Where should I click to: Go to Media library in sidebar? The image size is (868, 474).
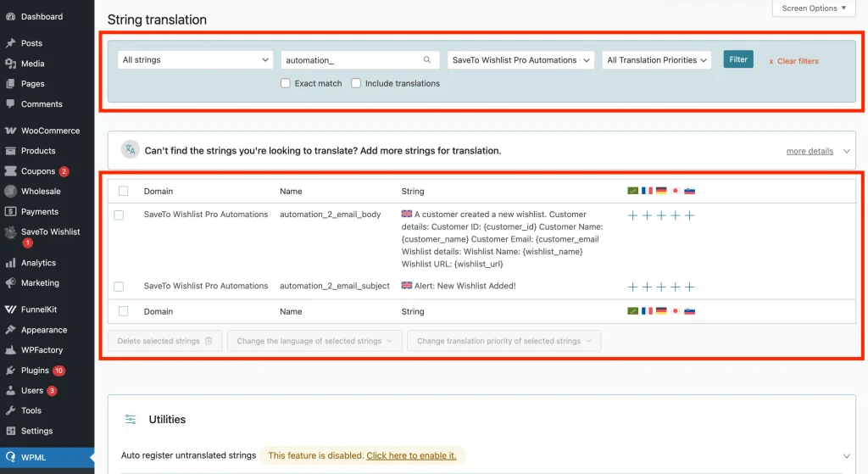(33, 64)
